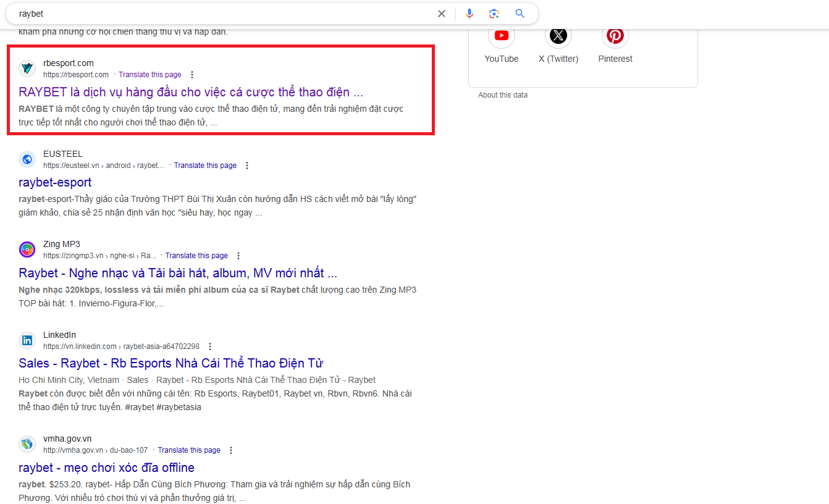
Task: Open the X (Twitter) profile icon
Action: (x=558, y=35)
